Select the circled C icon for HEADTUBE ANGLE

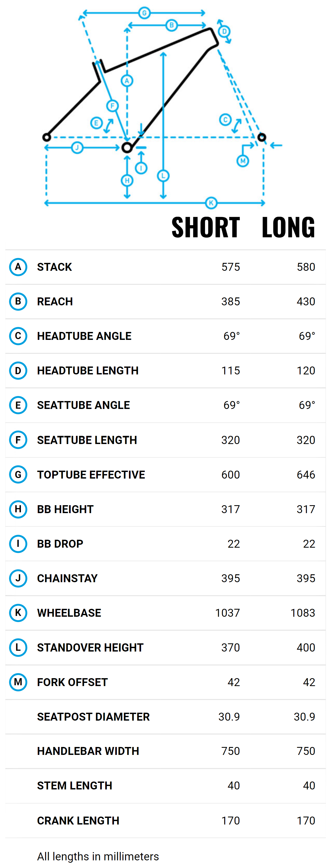tap(18, 336)
